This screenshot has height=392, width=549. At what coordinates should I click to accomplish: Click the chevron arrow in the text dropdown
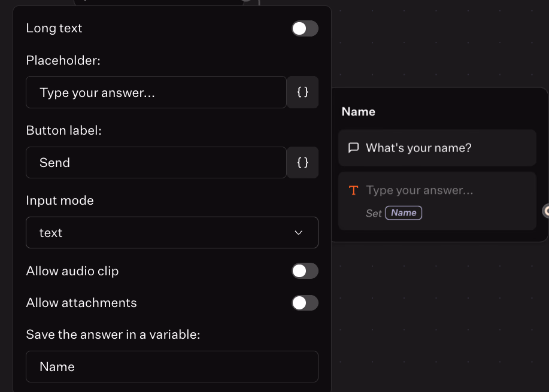299,233
